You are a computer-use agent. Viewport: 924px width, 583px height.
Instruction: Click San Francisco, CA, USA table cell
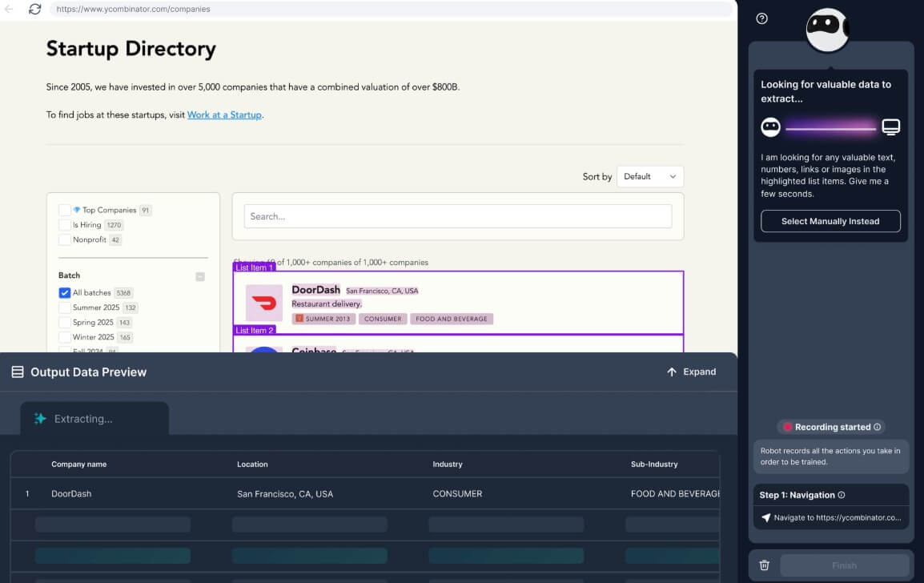285,494
